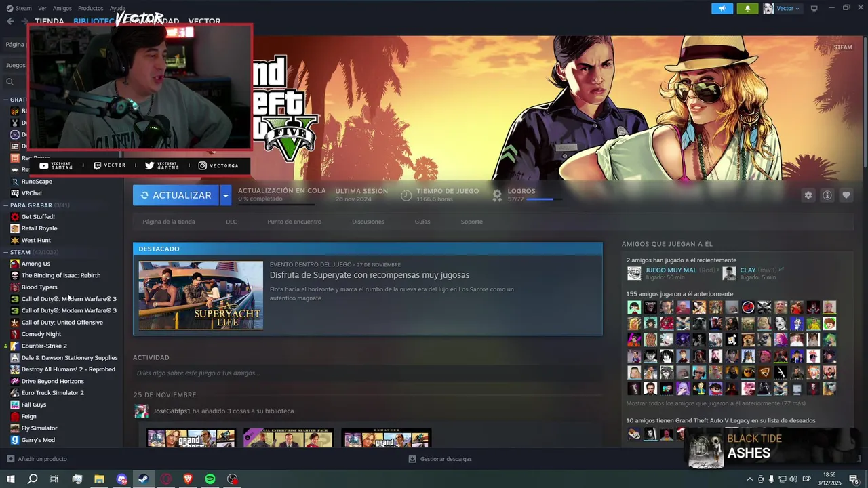Image resolution: width=868 pixels, height=488 pixels.
Task: Open the DLC tab
Action: (x=231, y=222)
